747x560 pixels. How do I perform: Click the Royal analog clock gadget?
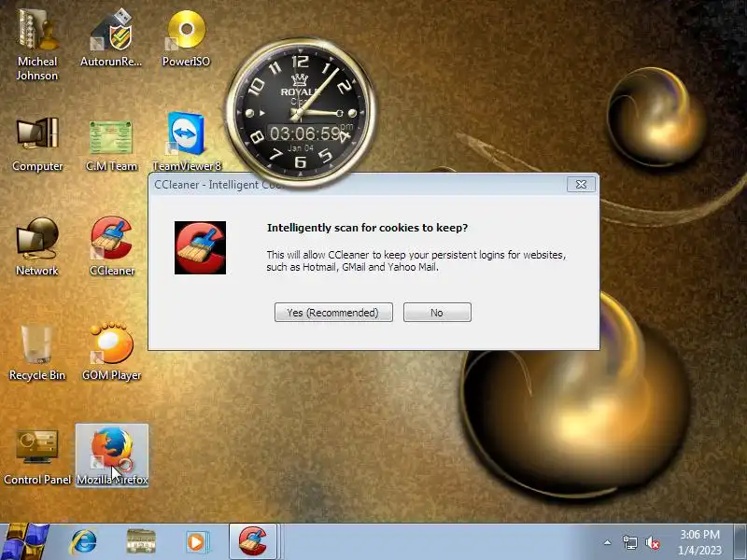pos(300,112)
